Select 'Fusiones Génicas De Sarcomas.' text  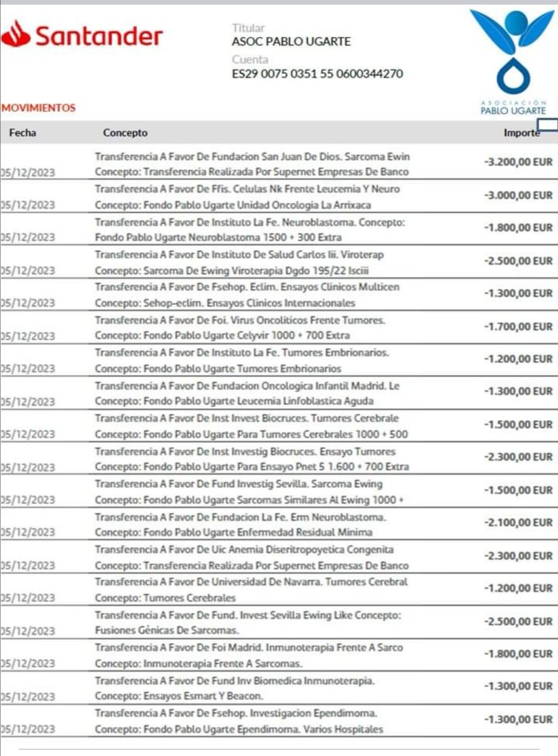tap(167, 631)
